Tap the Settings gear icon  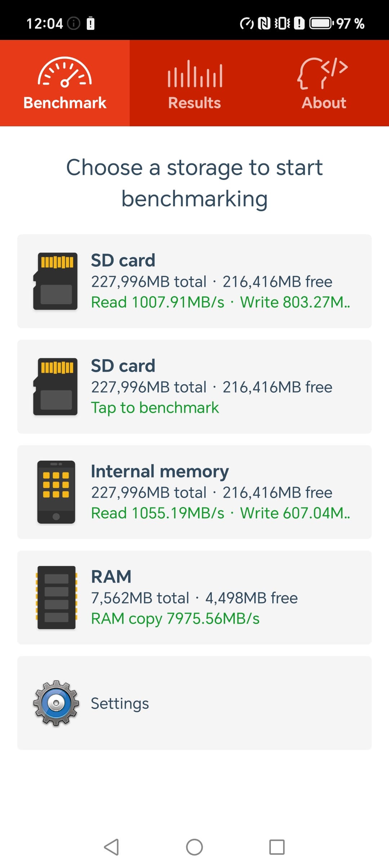click(x=56, y=703)
